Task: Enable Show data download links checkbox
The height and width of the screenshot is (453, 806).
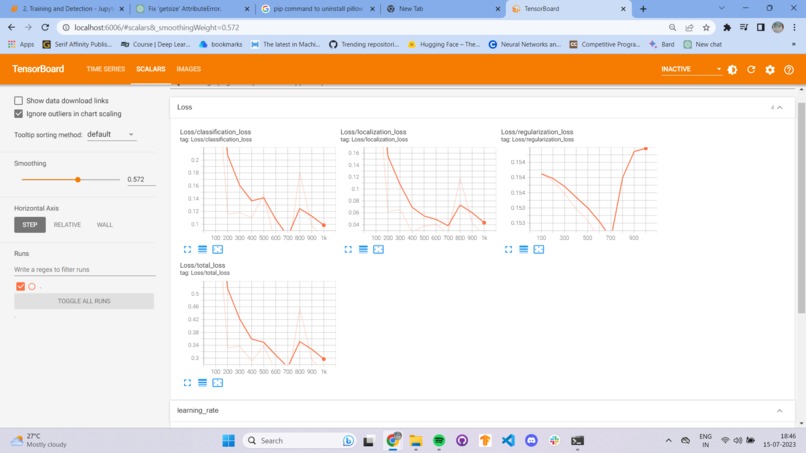Action: click(19, 100)
